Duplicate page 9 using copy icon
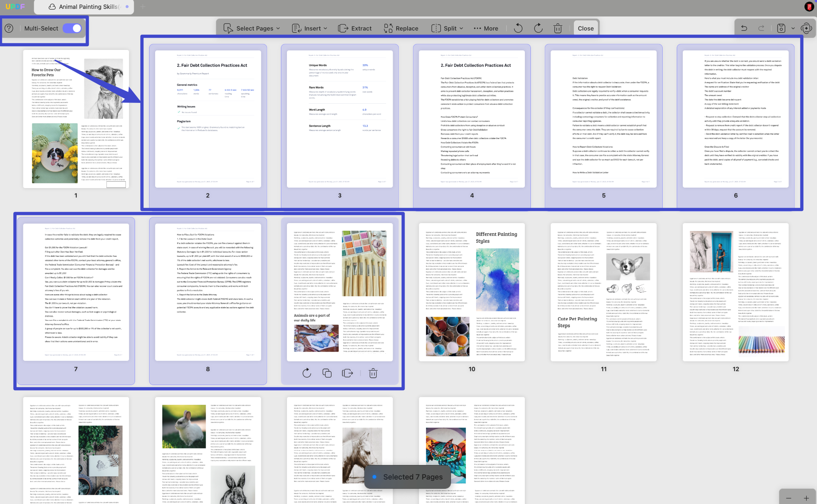Viewport: 817px width, 504px height. pyautogui.click(x=327, y=373)
